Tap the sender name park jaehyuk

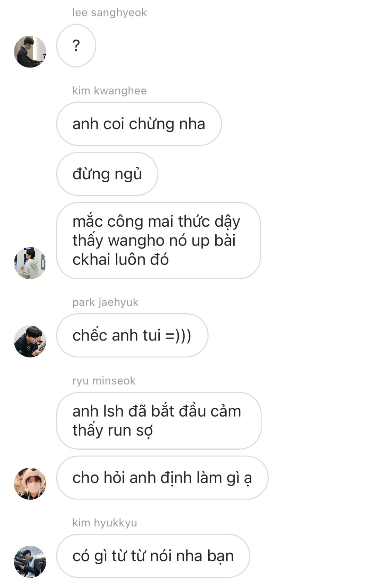click(x=105, y=302)
